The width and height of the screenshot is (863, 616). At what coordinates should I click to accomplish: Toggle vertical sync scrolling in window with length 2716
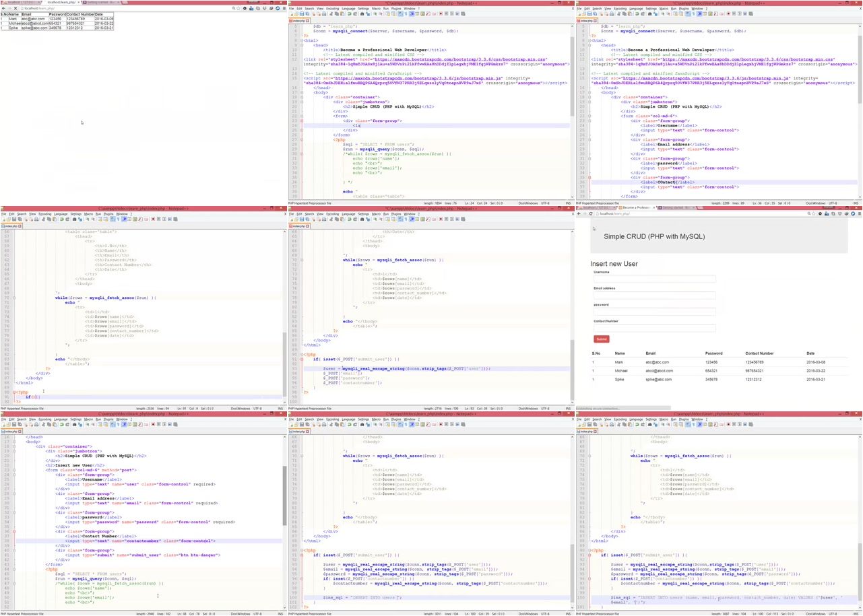[388, 219]
